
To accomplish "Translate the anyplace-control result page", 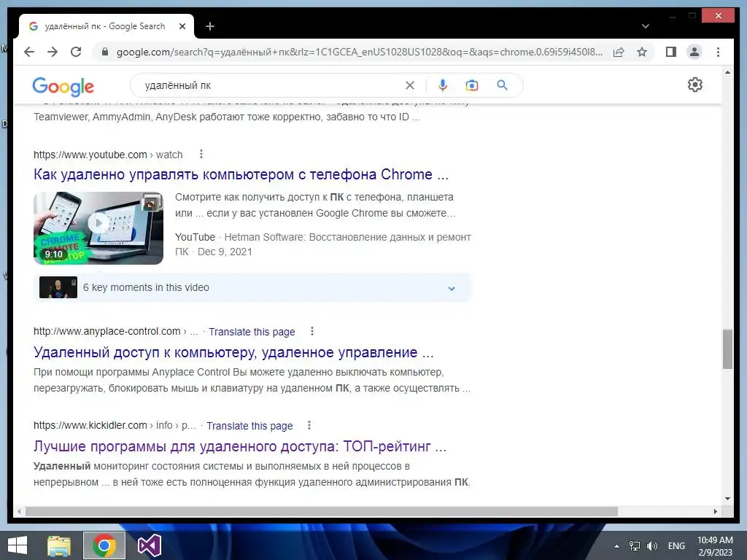I will (252, 332).
